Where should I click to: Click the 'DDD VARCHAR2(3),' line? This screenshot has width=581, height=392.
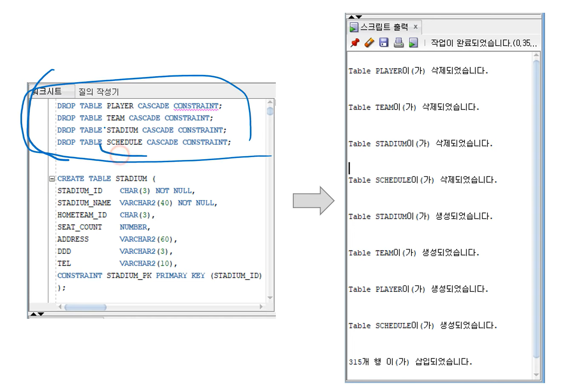point(115,252)
